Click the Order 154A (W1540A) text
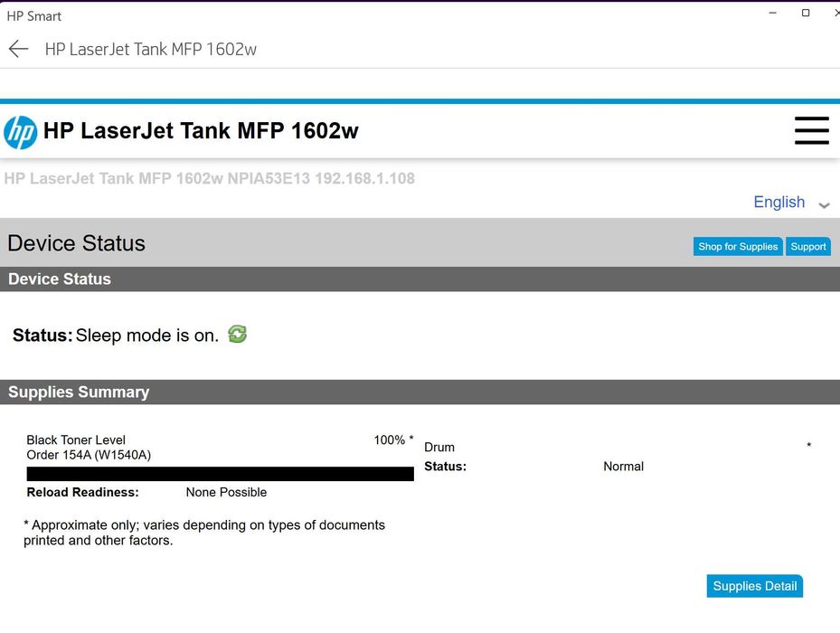The height and width of the screenshot is (633, 840). click(89, 455)
